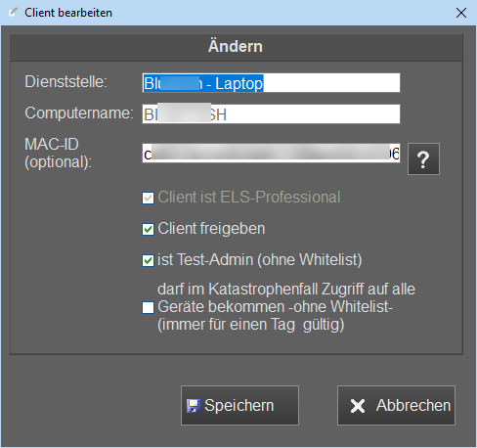
Task: Click the MAC-ID (optional) label
Action: tap(58, 153)
